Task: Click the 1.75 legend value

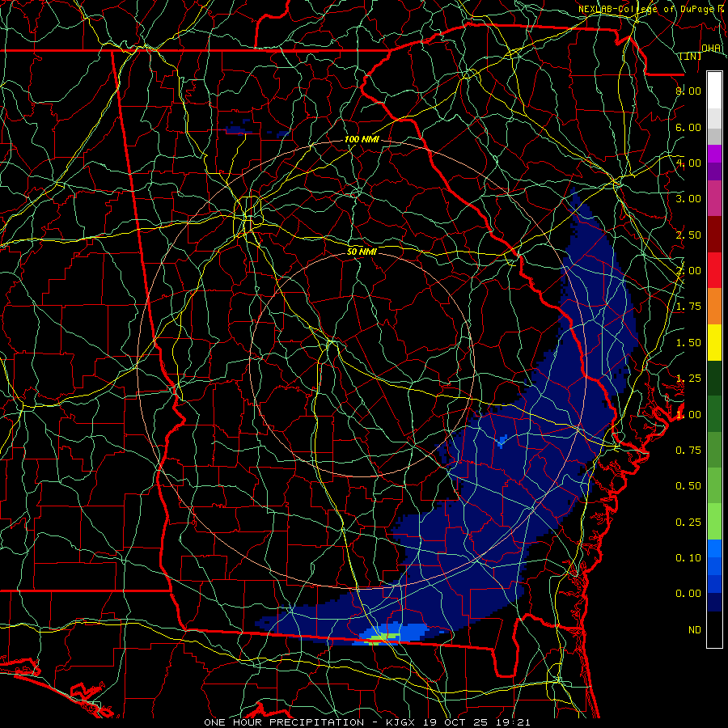Action: coord(688,306)
